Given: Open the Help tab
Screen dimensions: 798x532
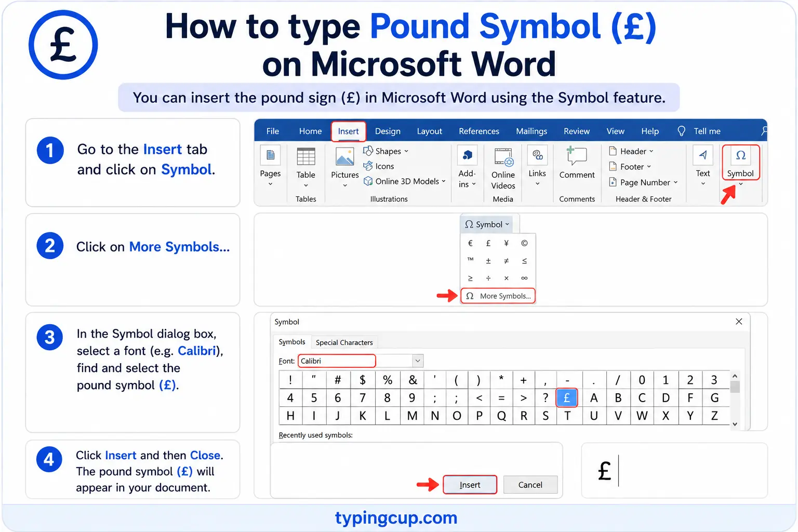Looking at the screenshot, I should click(x=650, y=131).
